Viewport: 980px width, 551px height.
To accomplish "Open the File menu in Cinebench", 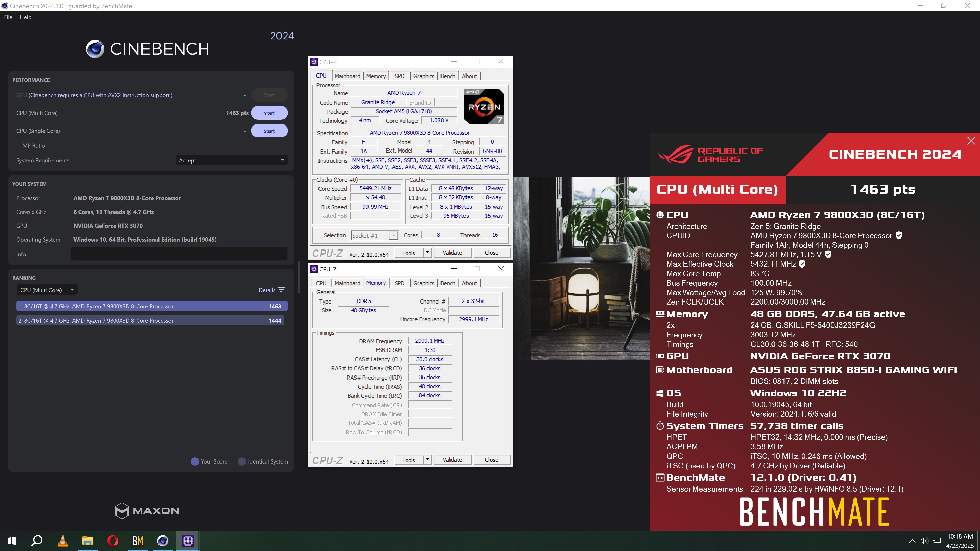I will click(x=8, y=17).
